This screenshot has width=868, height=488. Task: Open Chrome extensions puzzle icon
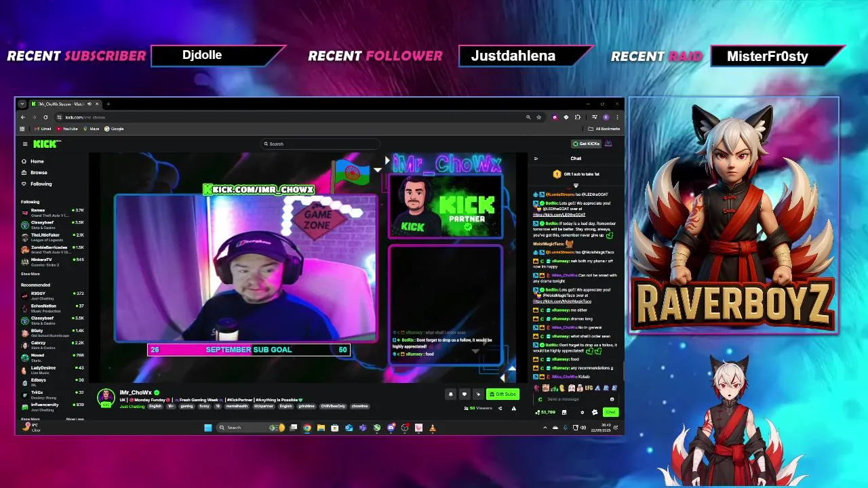pyautogui.click(x=578, y=117)
